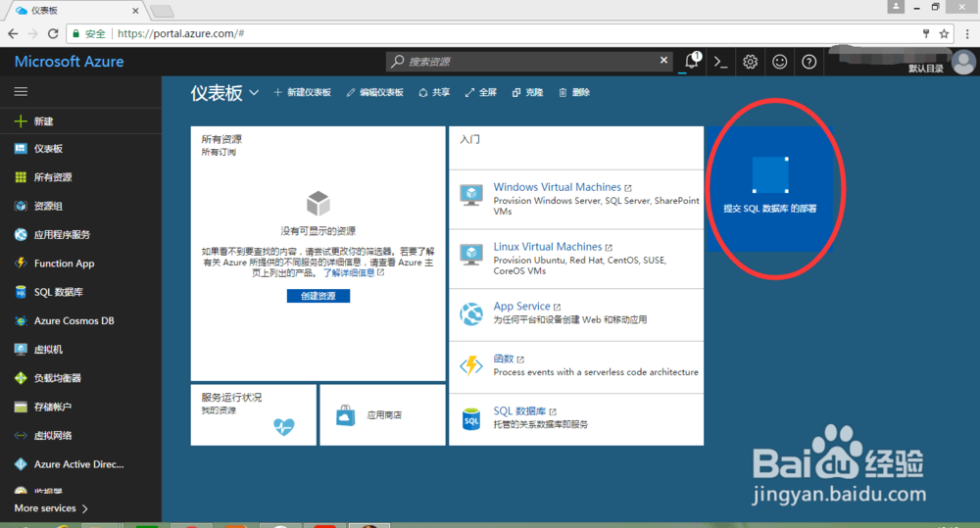Click the blue Create resources button
Screen dimensions: 980x528
pos(318,296)
